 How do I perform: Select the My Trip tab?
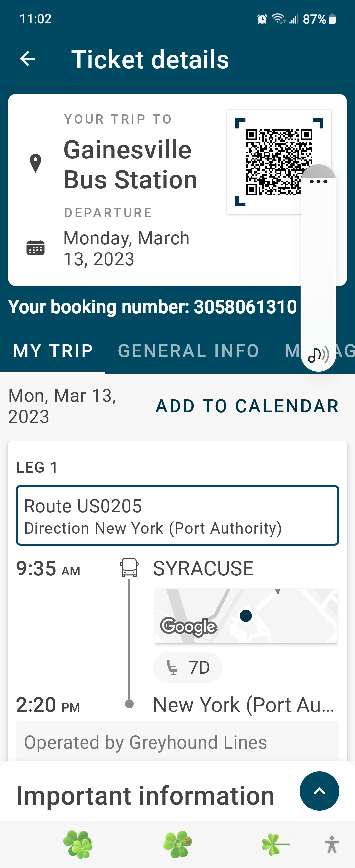(x=53, y=351)
